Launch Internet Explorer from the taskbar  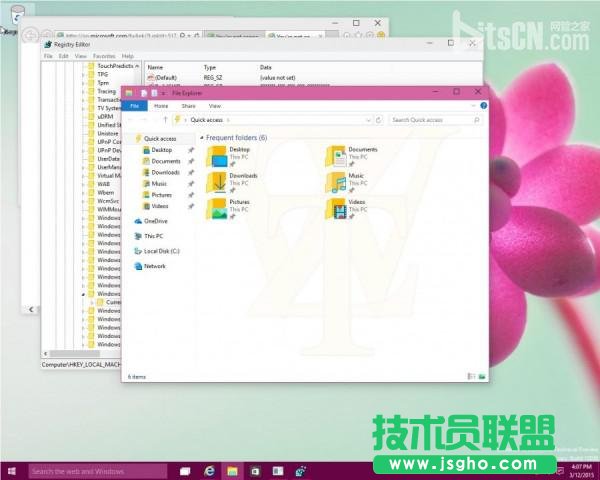pyautogui.click(x=209, y=471)
